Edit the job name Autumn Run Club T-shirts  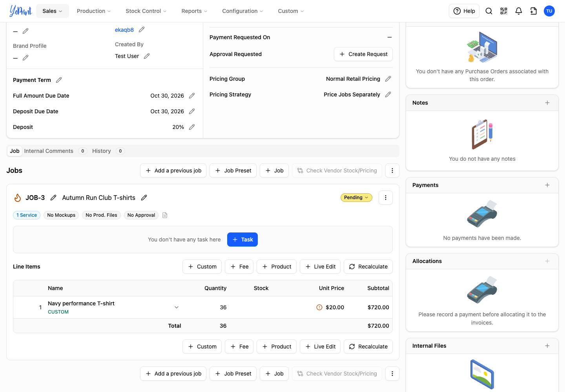click(x=144, y=198)
